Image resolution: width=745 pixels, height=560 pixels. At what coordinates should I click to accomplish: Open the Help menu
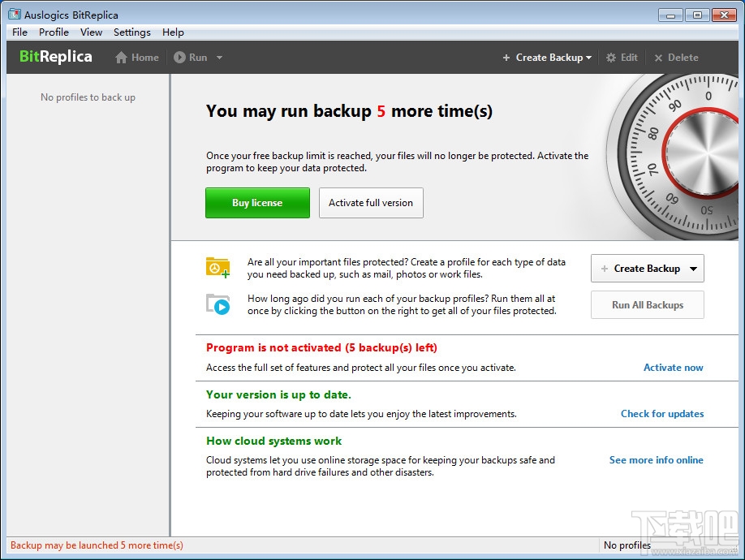[173, 32]
